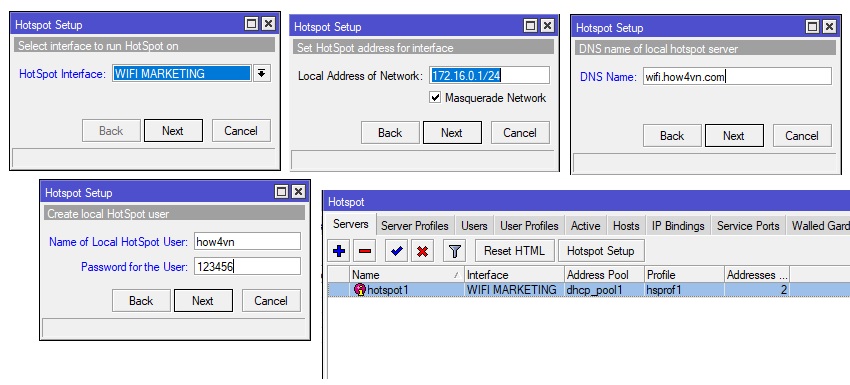Viewport: 850px width, 385px height.
Task: Click the WIFI MARKETING interface cell in table
Action: click(x=514, y=290)
